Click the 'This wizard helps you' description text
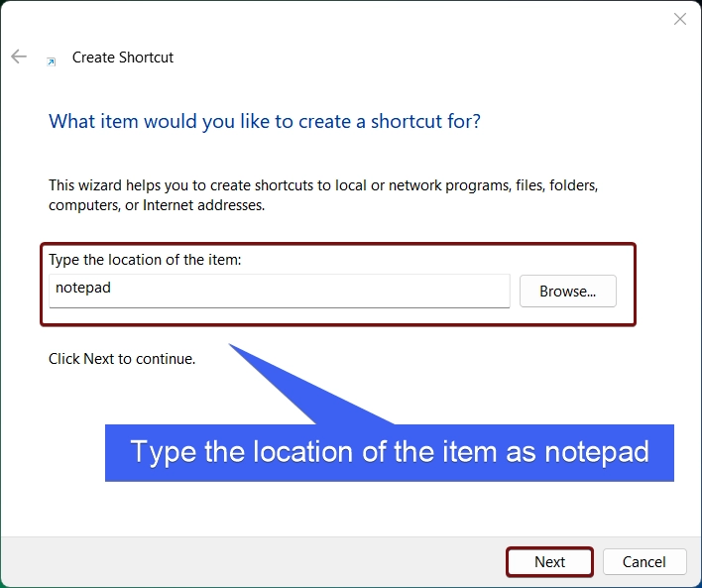The image size is (702, 588). 323,194
